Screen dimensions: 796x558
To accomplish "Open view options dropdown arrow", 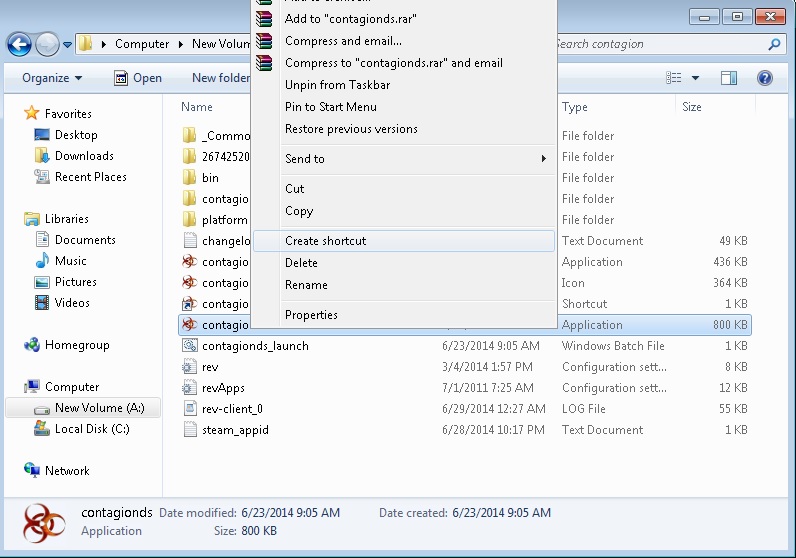I will pyautogui.click(x=695, y=78).
